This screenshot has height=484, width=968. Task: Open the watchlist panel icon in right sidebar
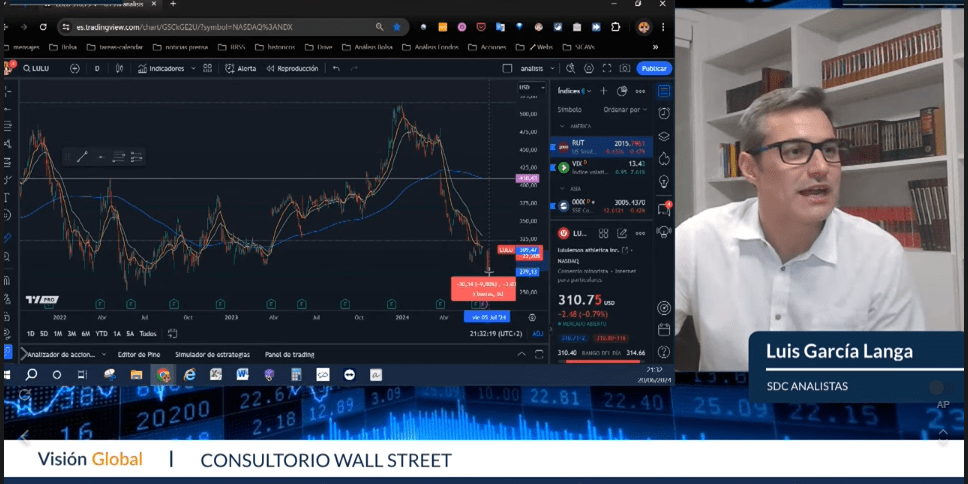coord(664,91)
